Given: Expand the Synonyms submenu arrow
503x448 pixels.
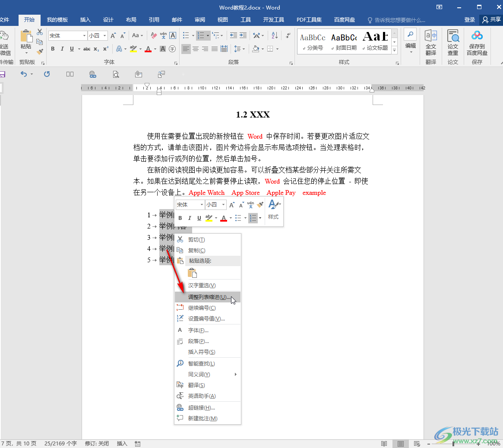Looking at the screenshot, I should (236, 375).
